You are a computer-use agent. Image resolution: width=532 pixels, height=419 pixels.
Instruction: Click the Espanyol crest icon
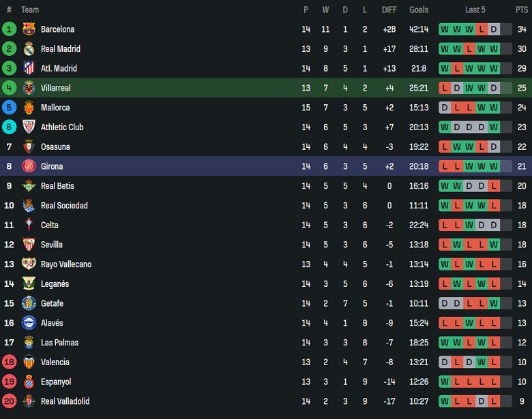29,382
